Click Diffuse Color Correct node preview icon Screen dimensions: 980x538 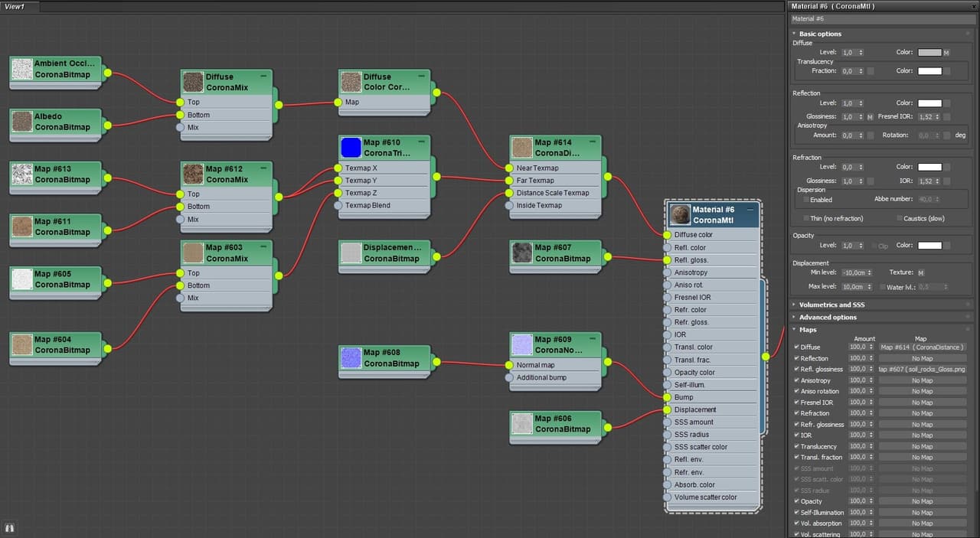point(351,82)
